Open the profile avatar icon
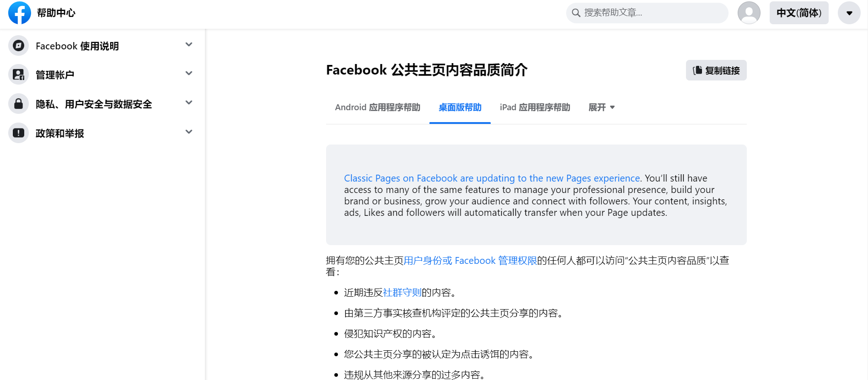 click(x=749, y=13)
